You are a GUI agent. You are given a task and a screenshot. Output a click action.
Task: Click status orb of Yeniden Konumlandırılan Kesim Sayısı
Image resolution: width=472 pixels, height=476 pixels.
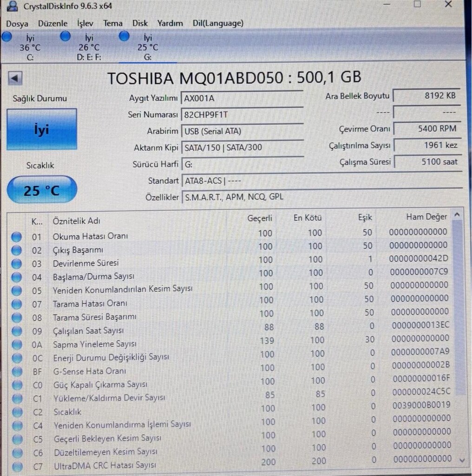[x=16, y=291]
